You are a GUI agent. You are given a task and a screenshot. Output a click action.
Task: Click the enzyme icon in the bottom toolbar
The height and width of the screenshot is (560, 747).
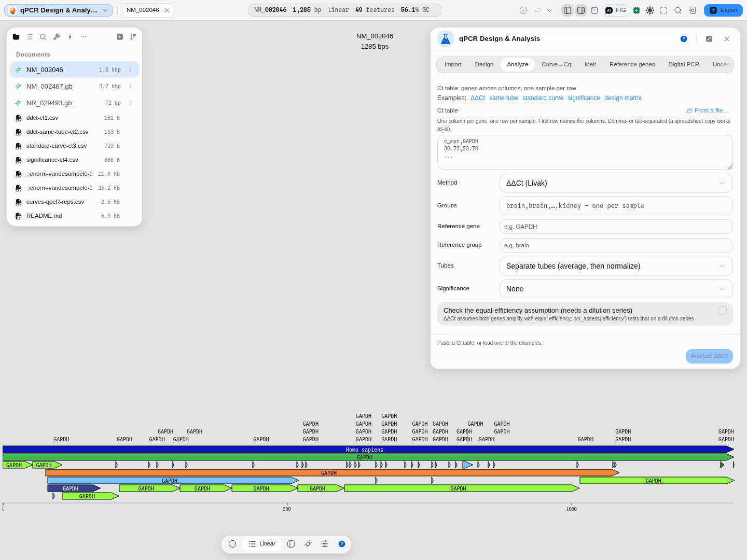(308, 544)
